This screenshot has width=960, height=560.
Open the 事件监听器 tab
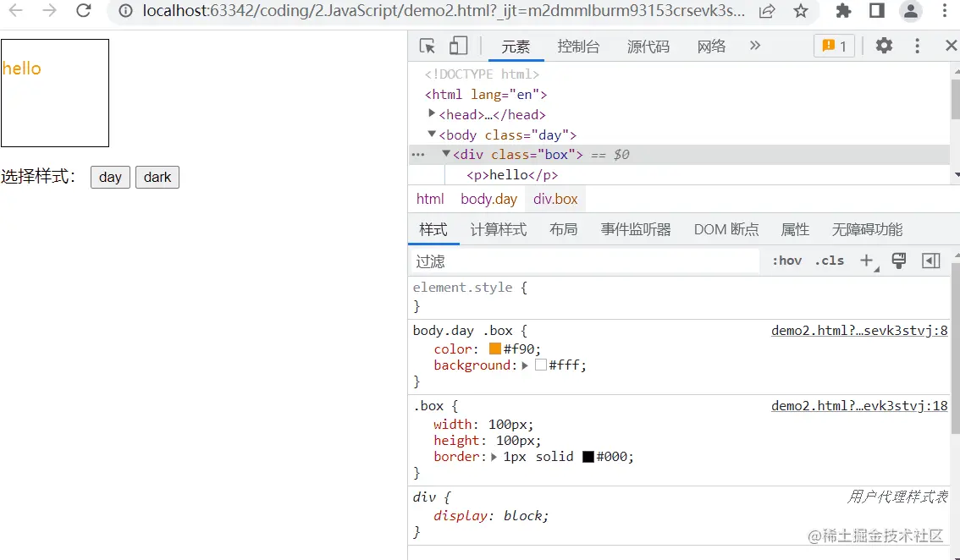click(x=636, y=229)
